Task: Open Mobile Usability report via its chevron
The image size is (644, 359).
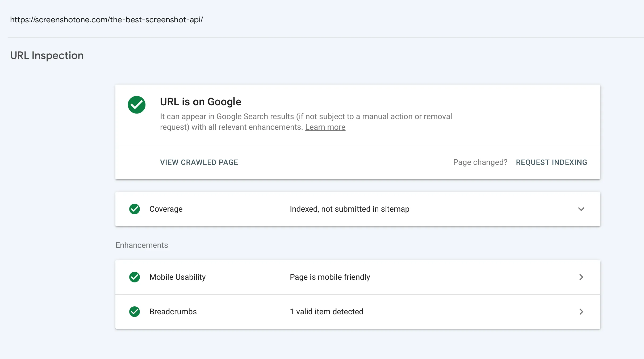Action: click(x=582, y=277)
